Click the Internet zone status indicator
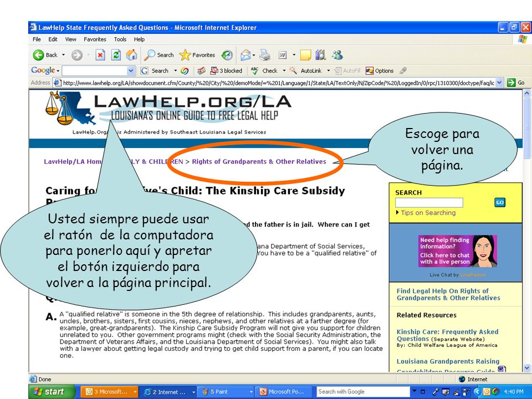This screenshot has height=399, width=532. tap(473, 379)
